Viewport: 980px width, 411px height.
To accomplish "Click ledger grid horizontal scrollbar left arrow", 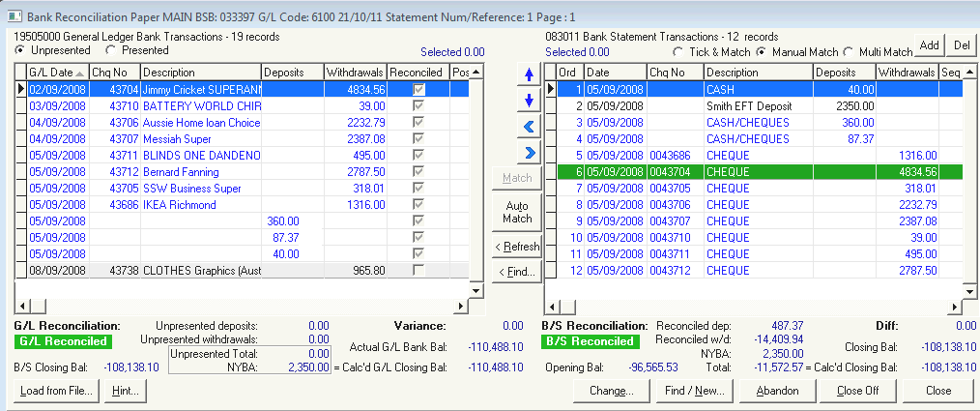I will tap(22, 306).
